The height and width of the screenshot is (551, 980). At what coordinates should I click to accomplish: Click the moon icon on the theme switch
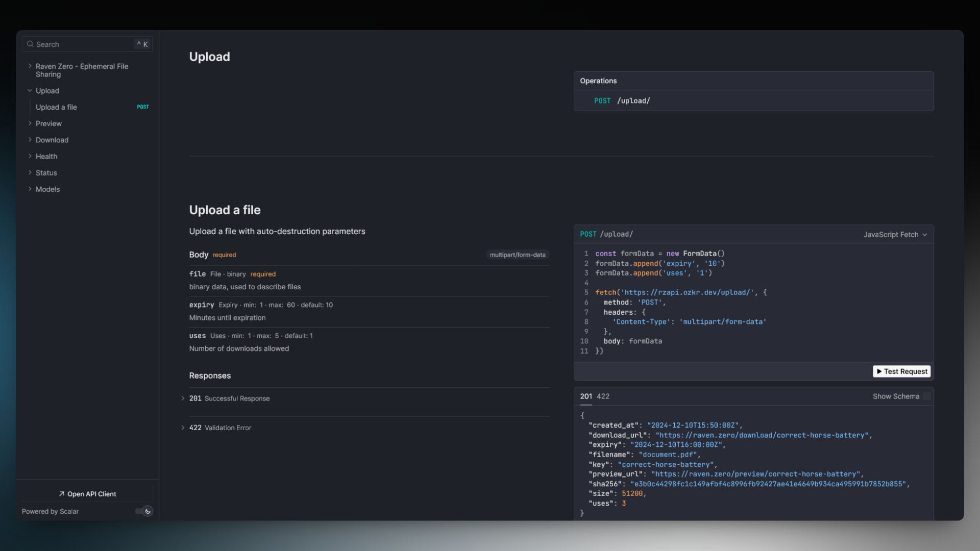tap(148, 511)
